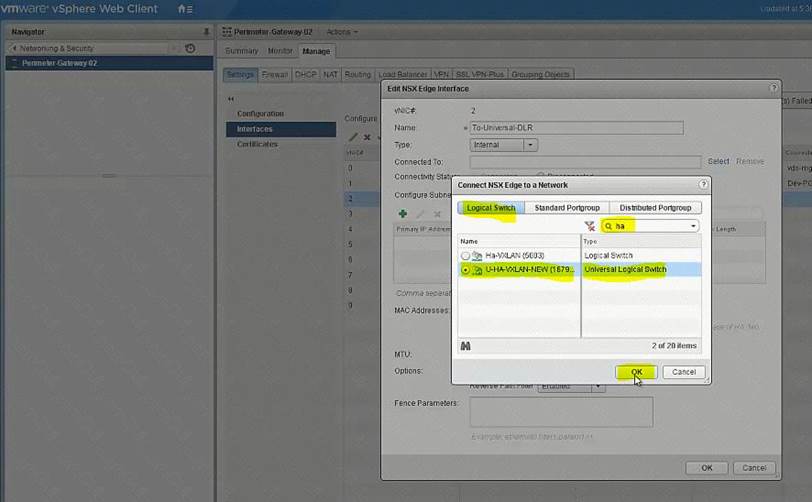Image resolution: width=812 pixels, height=502 pixels.
Task: Click the clear filter icon beside search box
Action: pos(589,226)
